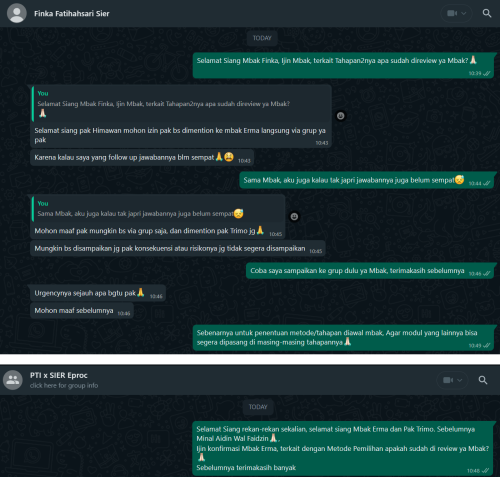Search messages in Finka's chat
This screenshot has width=500, height=477.
click(487, 13)
